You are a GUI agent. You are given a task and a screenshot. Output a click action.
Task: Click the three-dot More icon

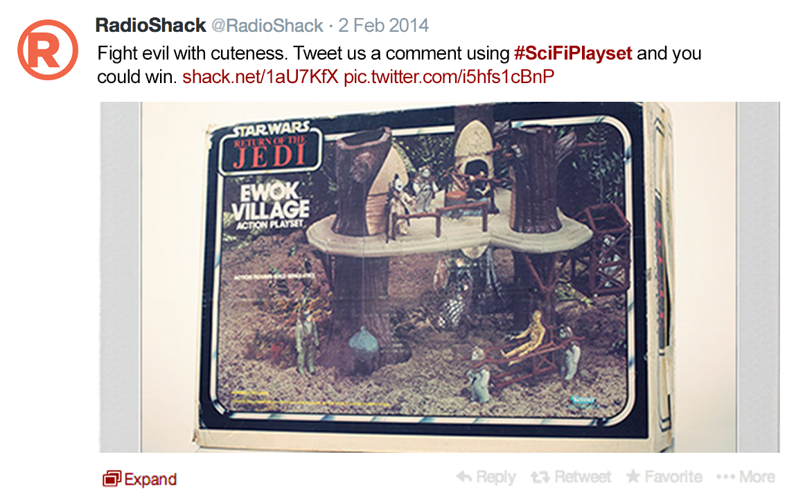point(725,476)
